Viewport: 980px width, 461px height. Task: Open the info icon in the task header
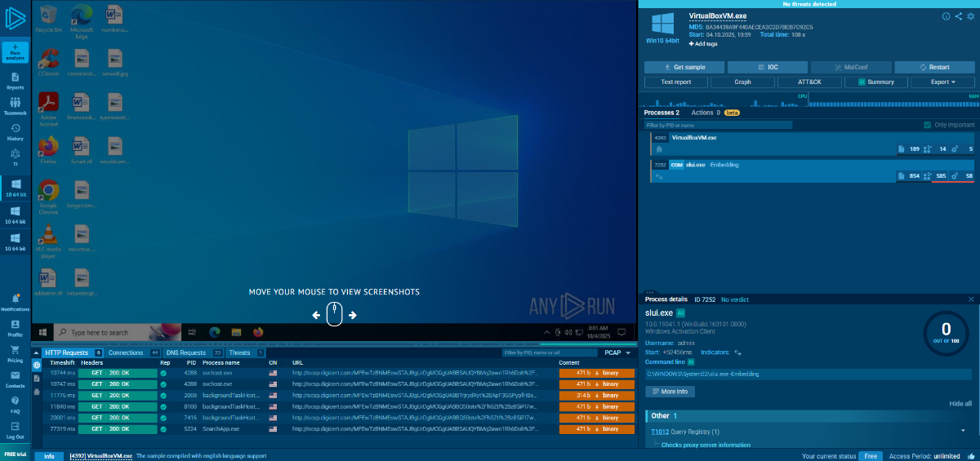[x=947, y=16]
